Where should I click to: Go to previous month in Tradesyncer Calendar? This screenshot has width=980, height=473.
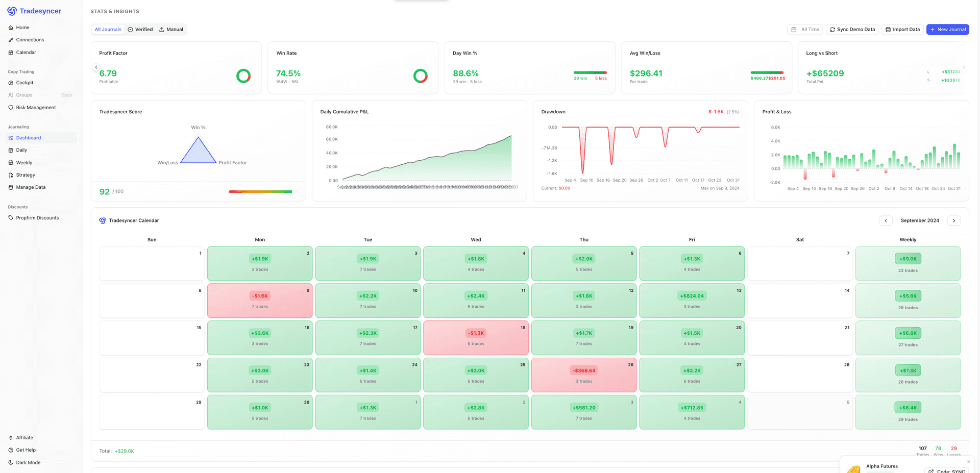tap(886, 220)
